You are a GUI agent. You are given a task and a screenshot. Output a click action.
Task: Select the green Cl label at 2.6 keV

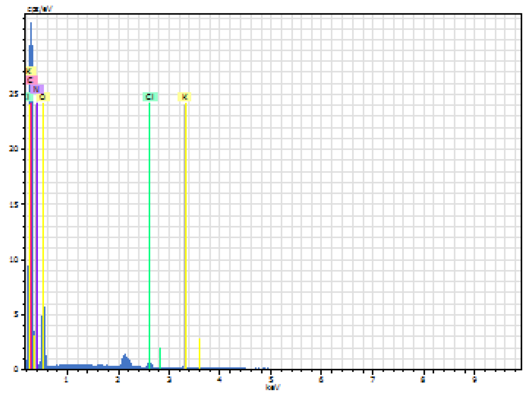pyautogui.click(x=150, y=97)
